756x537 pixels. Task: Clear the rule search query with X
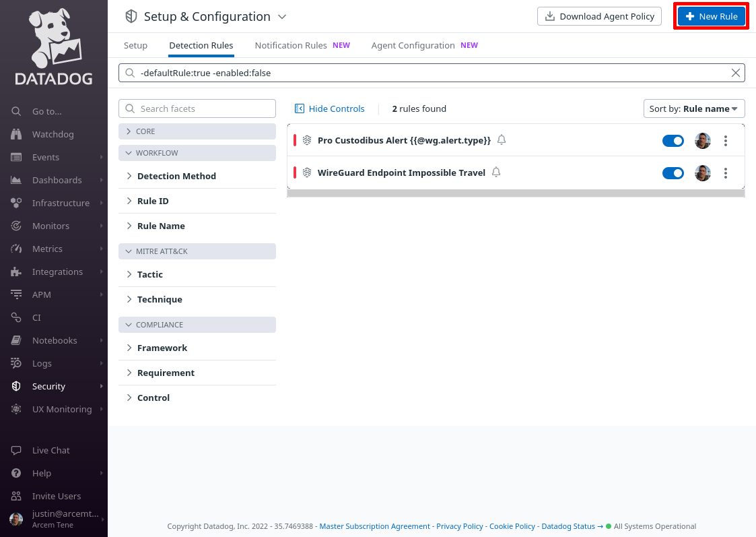point(736,73)
